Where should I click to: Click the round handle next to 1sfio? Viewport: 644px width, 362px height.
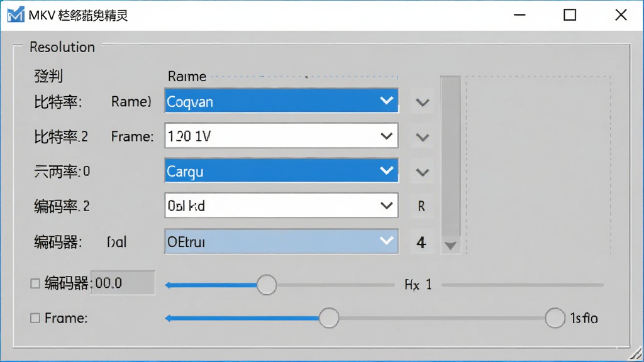[x=555, y=318]
